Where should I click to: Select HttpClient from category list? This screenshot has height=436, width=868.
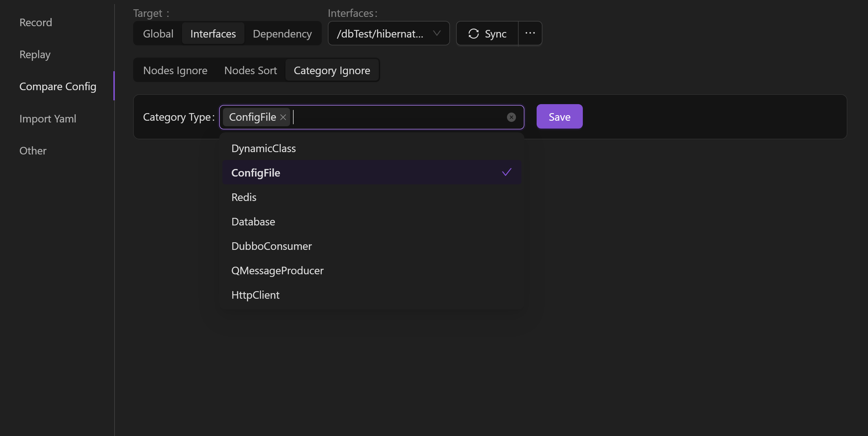click(255, 294)
